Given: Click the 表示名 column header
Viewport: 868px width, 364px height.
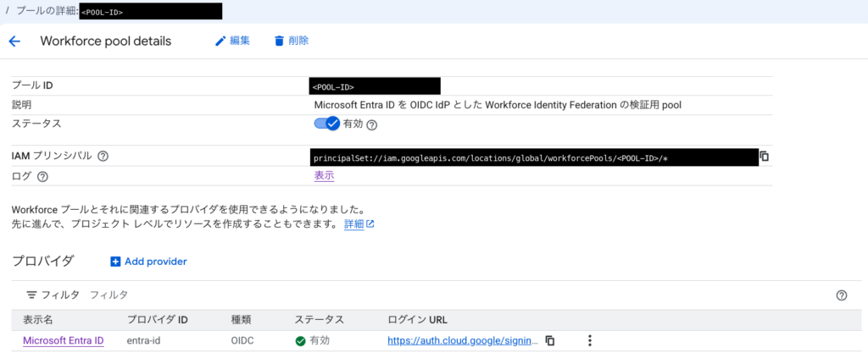Looking at the screenshot, I should [37, 320].
